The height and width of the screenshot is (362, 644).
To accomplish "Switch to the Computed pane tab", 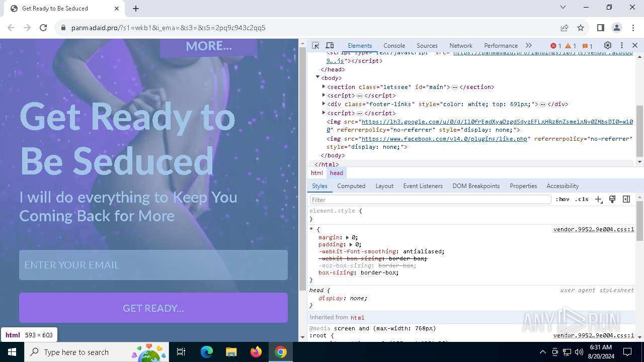I will pos(351,186).
